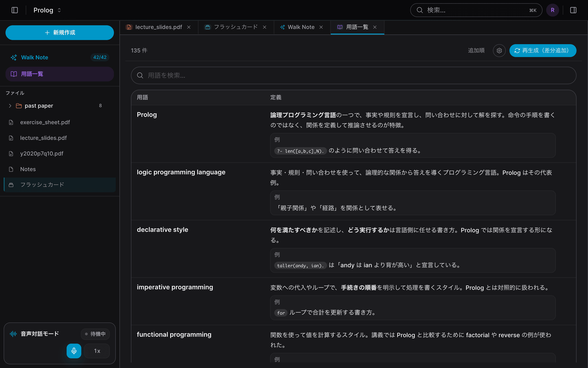
Task: Close the Walk Note tab
Action: (321, 27)
